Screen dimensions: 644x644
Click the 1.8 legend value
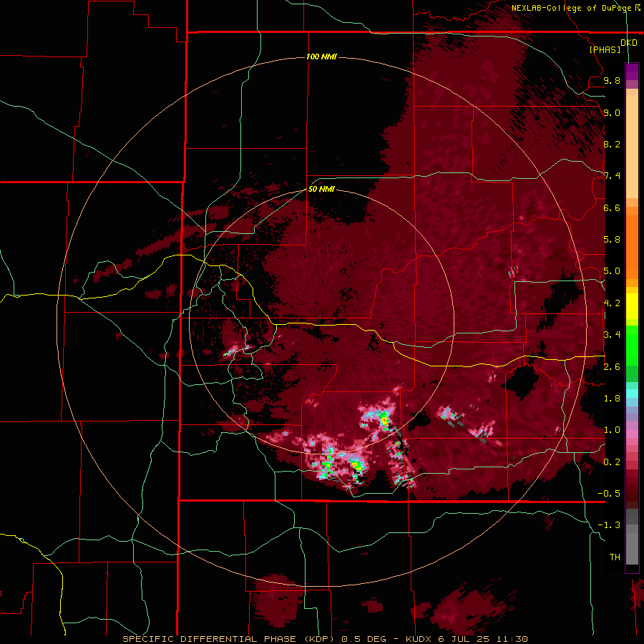(612, 399)
